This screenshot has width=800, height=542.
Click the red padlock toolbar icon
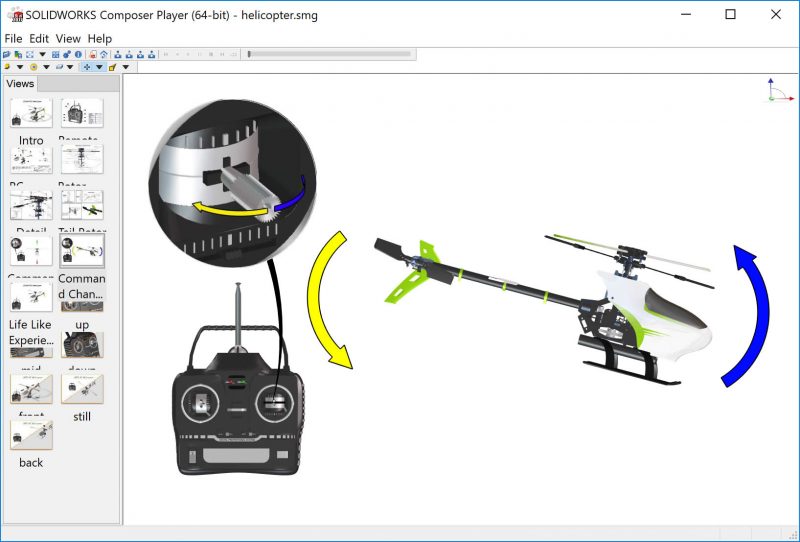(x=92, y=55)
